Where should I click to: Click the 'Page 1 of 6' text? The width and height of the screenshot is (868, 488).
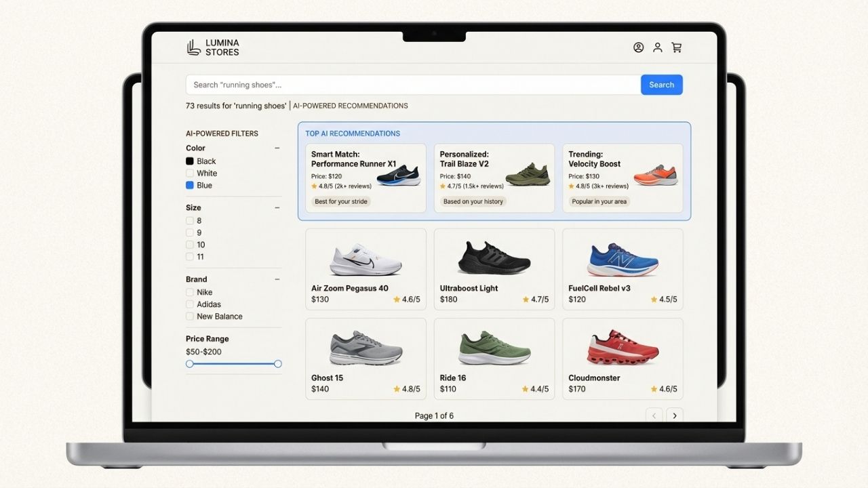(x=434, y=415)
